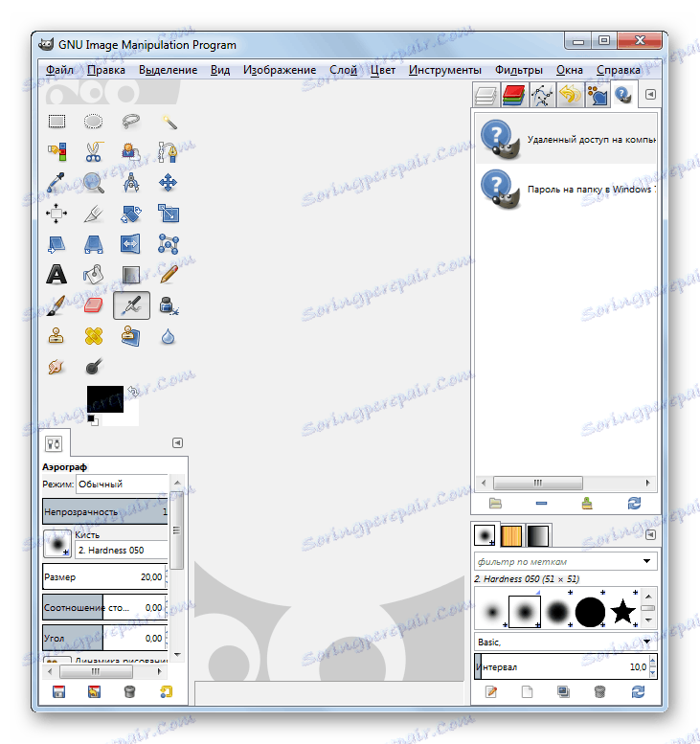Select the Zoom magnifier tool
The image size is (700, 744).
[94, 183]
